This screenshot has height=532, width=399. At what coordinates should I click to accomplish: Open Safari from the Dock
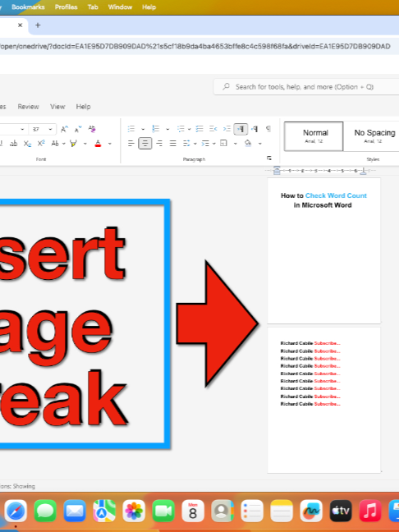(x=16, y=511)
